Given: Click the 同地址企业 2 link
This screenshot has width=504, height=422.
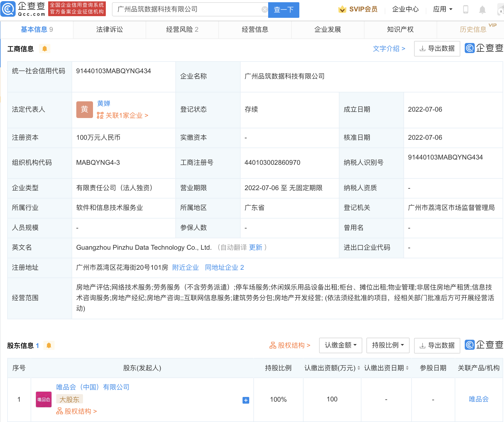Looking at the screenshot, I should [224, 267].
